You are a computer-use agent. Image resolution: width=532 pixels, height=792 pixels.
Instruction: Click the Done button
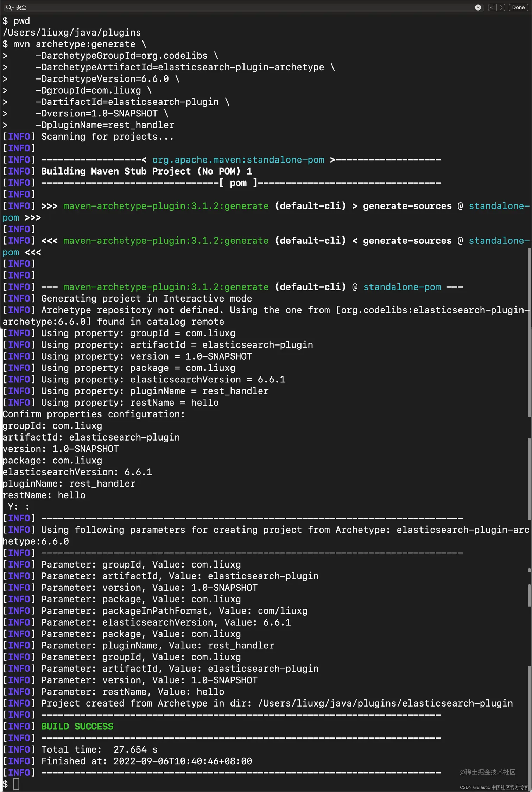point(518,7)
